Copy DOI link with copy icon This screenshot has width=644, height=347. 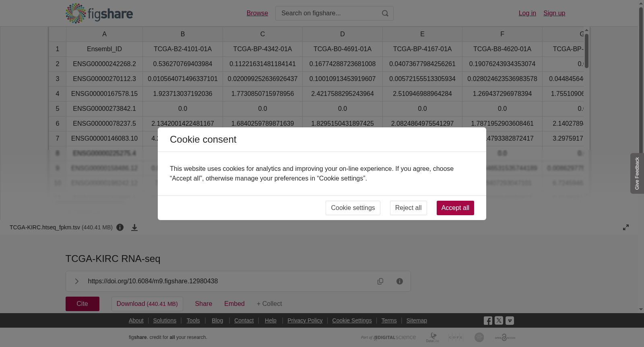click(x=380, y=281)
